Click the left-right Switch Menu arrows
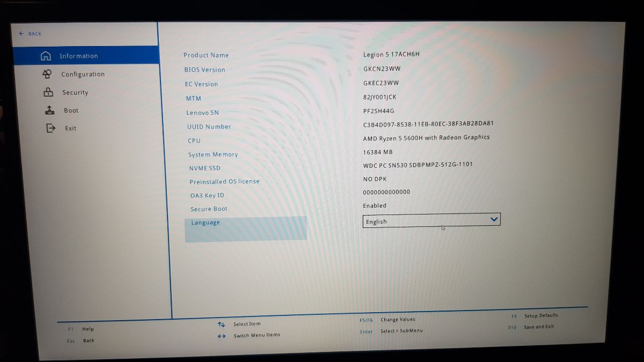The image size is (644, 362). 222,336
